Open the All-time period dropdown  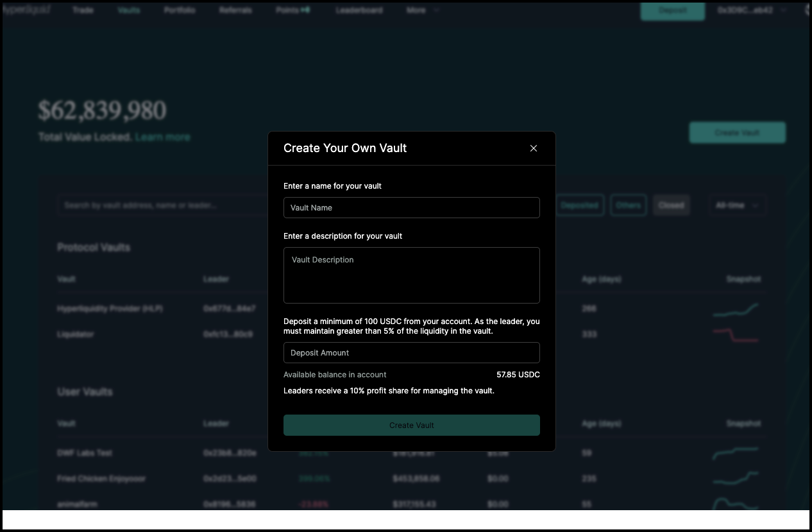[737, 205]
